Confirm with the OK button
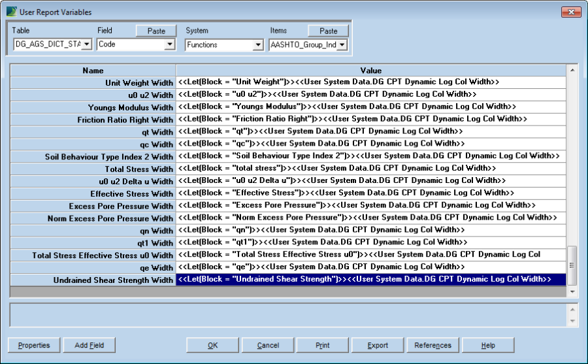This screenshot has height=364, width=588. pyautogui.click(x=212, y=345)
